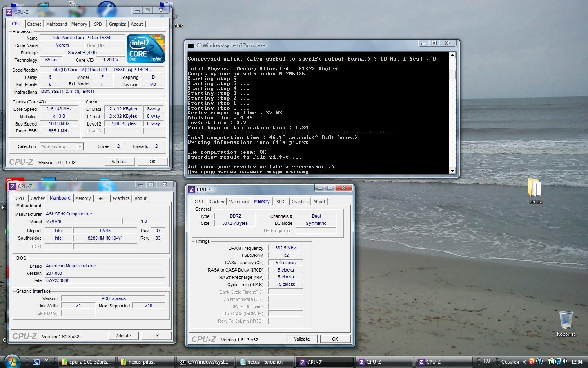The height and width of the screenshot is (368, 588).
Task: Click the cmd scrollbar thumb
Action: [452, 74]
